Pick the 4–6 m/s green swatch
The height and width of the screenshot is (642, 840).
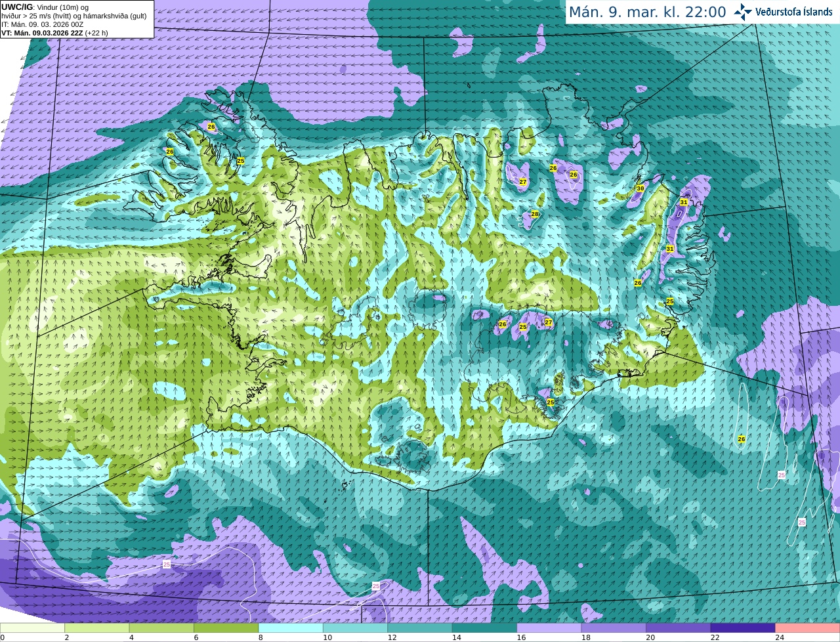click(161, 628)
